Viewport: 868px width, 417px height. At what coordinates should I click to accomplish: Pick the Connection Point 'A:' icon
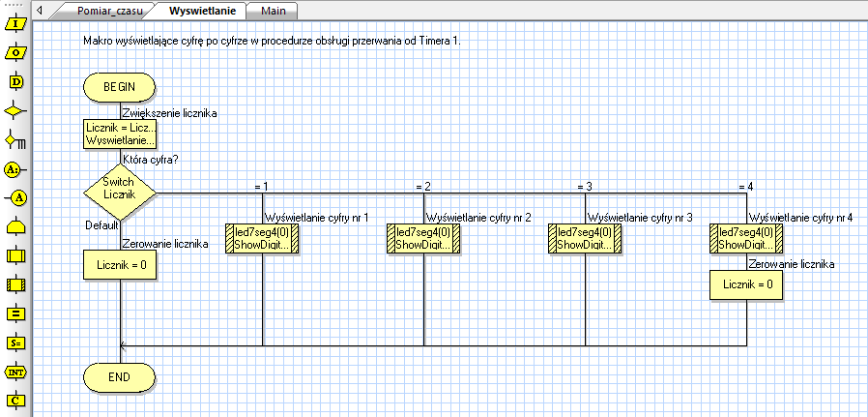pyautogui.click(x=15, y=169)
